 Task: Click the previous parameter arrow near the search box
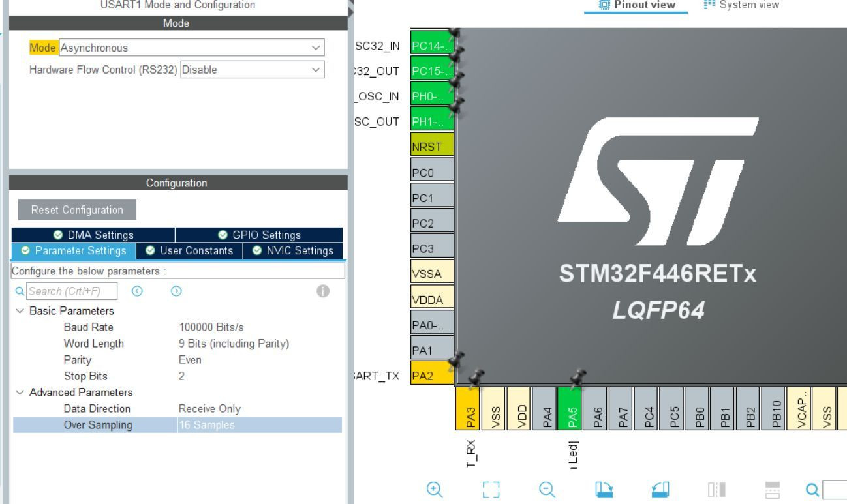(x=136, y=291)
